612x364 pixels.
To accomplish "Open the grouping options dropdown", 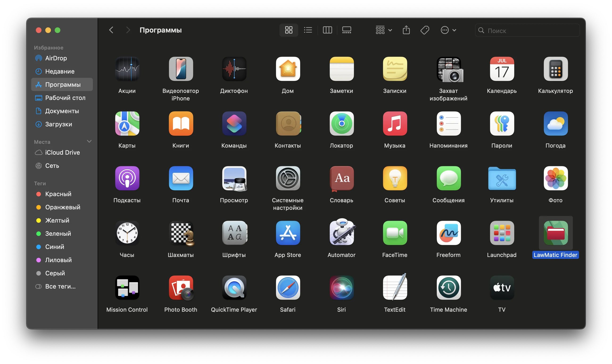I will pos(384,30).
